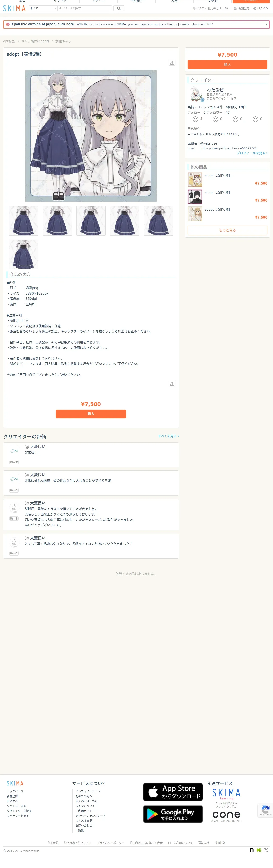The width and height of the screenshot is (273, 868).
Task: Open プロフィールを見る link
Action: click(x=252, y=153)
